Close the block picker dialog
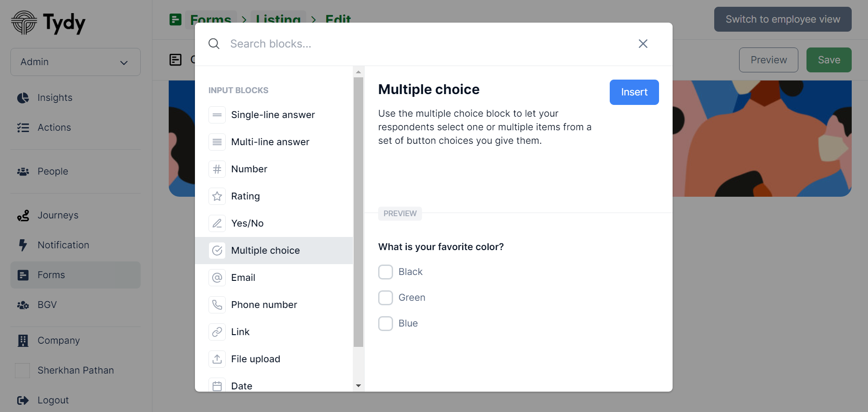868x412 pixels. click(643, 44)
